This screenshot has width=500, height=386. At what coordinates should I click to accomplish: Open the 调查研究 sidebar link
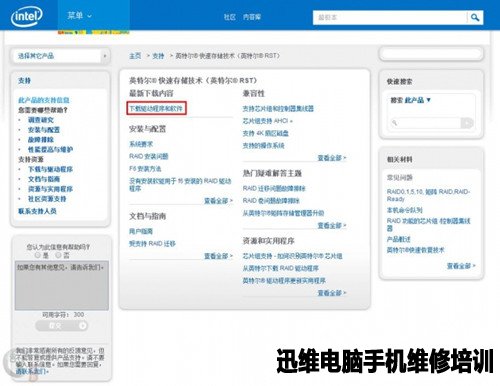[x=41, y=120]
